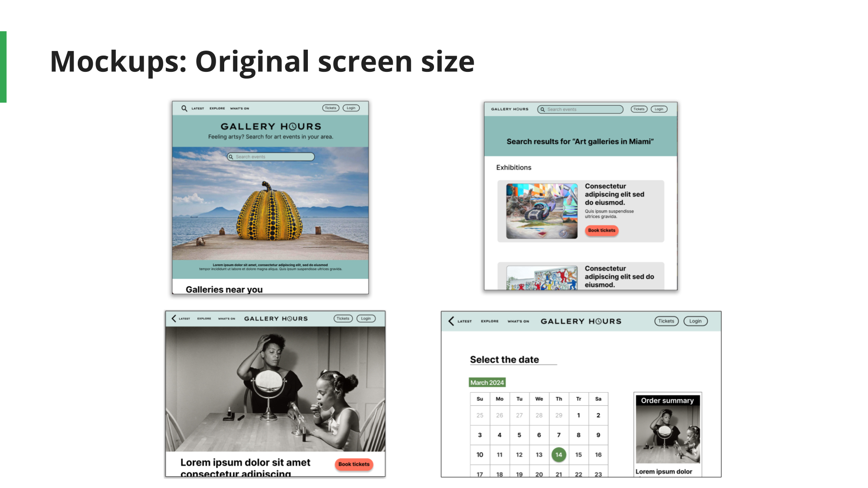Click the Gallery Hours logo in search results mockup

click(509, 109)
